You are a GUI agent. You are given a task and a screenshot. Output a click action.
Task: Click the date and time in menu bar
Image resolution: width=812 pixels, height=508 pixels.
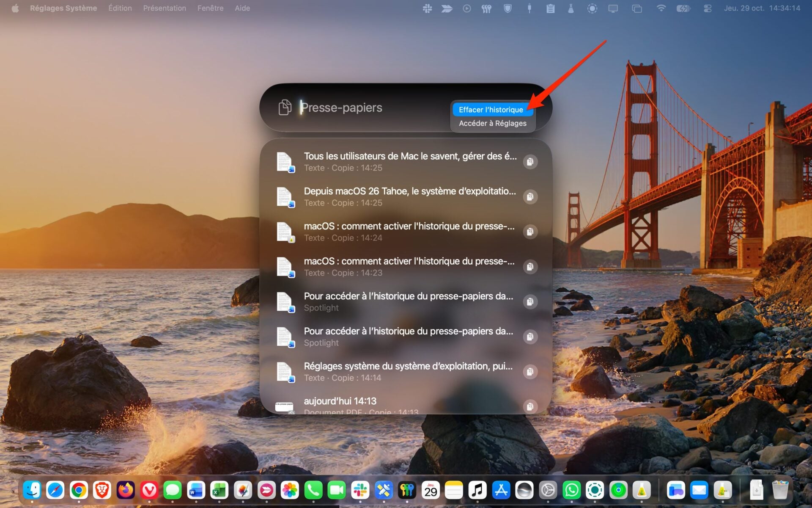[762, 8]
